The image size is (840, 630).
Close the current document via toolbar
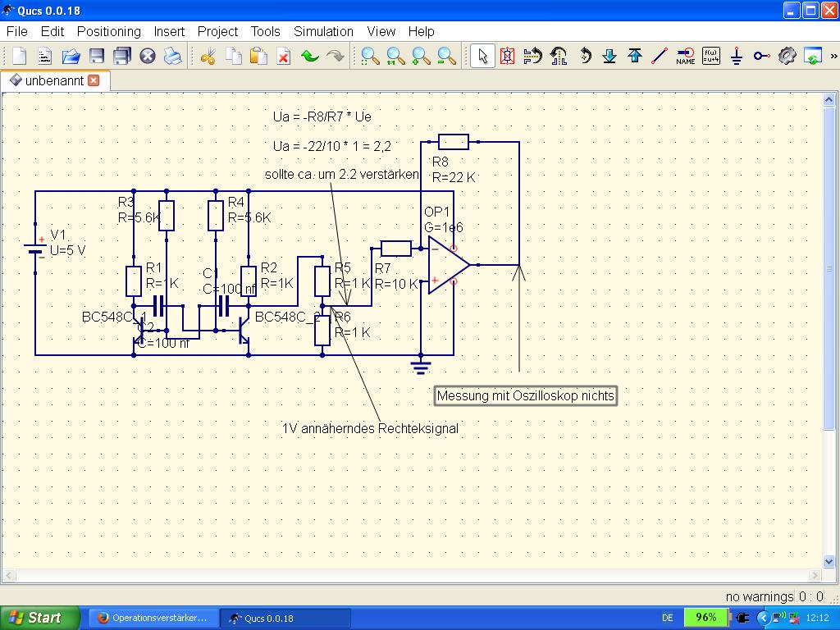[148, 56]
